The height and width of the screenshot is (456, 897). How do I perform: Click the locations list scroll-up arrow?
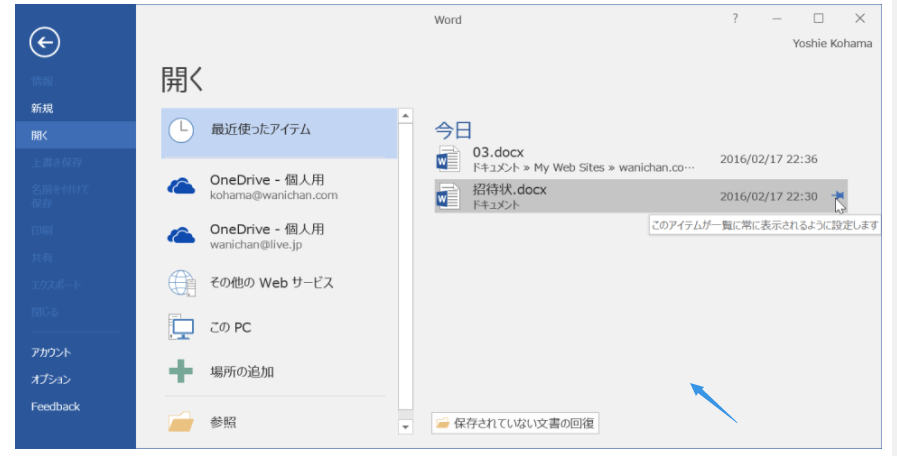coord(405,116)
